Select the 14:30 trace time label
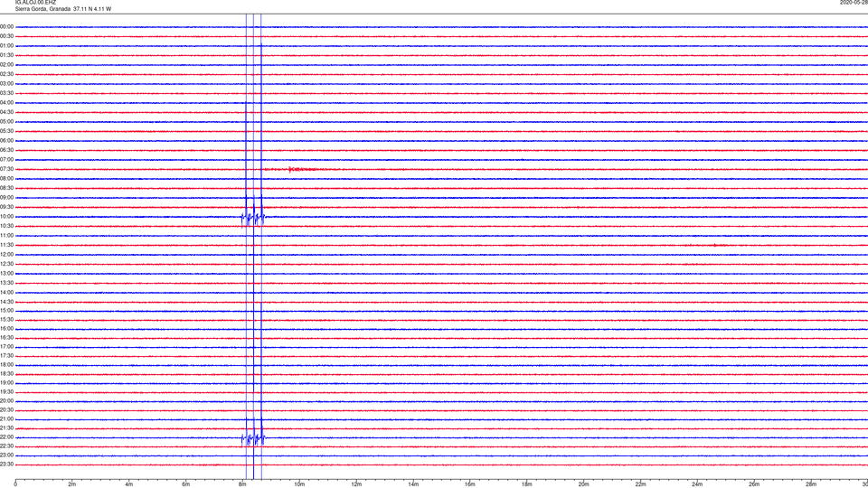 [6, 302]
